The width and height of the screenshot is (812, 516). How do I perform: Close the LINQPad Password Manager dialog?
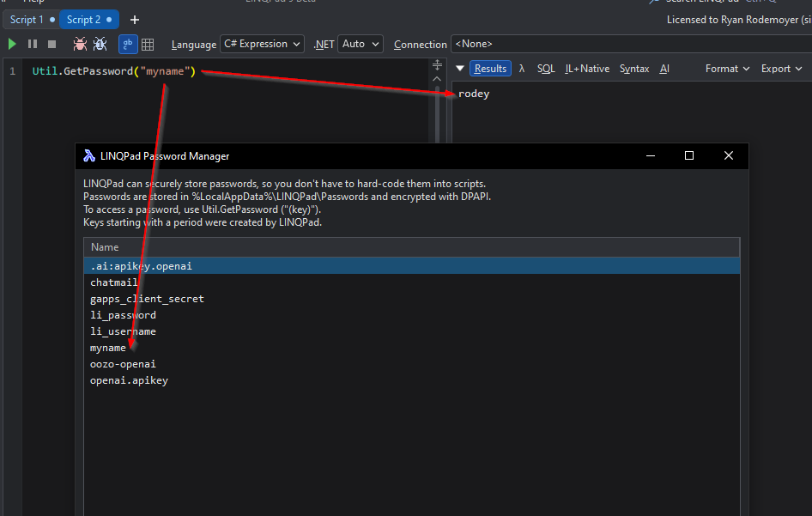tap(728, 155)
